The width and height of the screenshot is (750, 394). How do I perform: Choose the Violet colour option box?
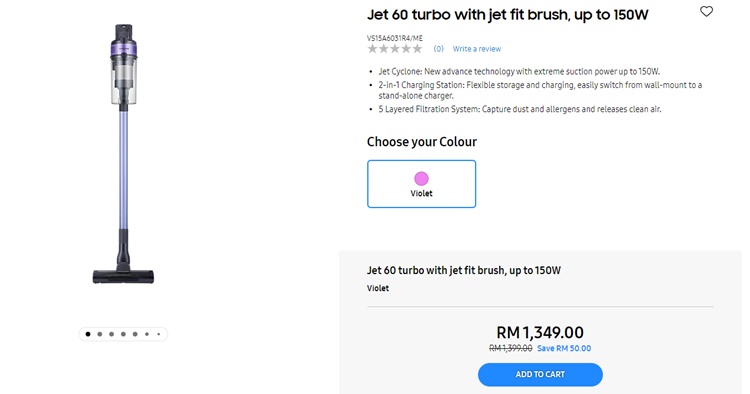click(x=421, y=184)
